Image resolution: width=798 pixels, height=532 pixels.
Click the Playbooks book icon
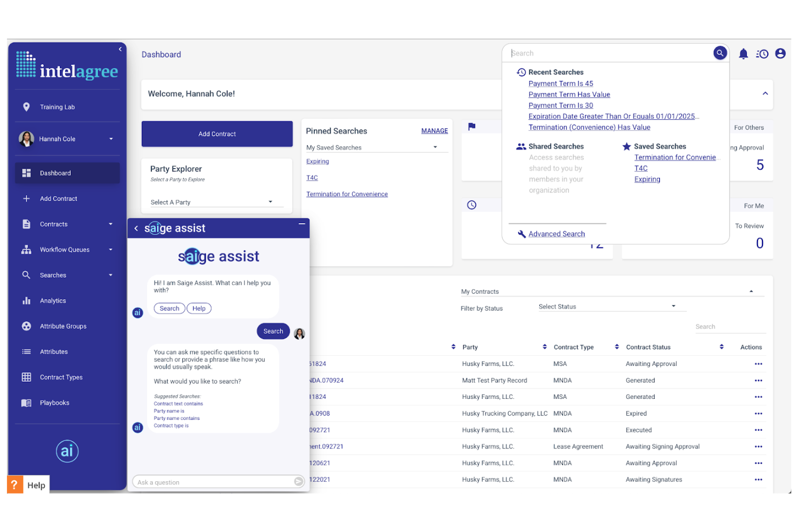tap(26, 403)
